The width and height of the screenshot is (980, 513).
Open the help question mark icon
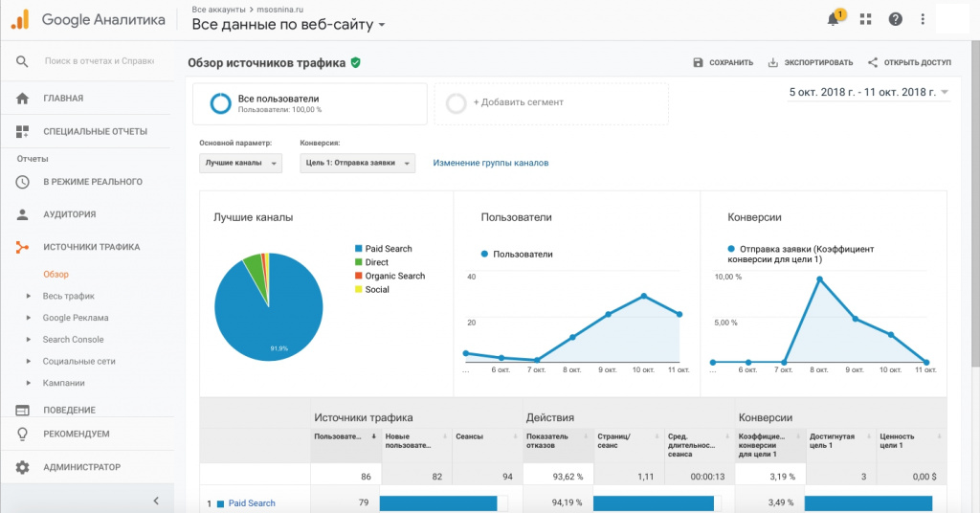(895, 19)
